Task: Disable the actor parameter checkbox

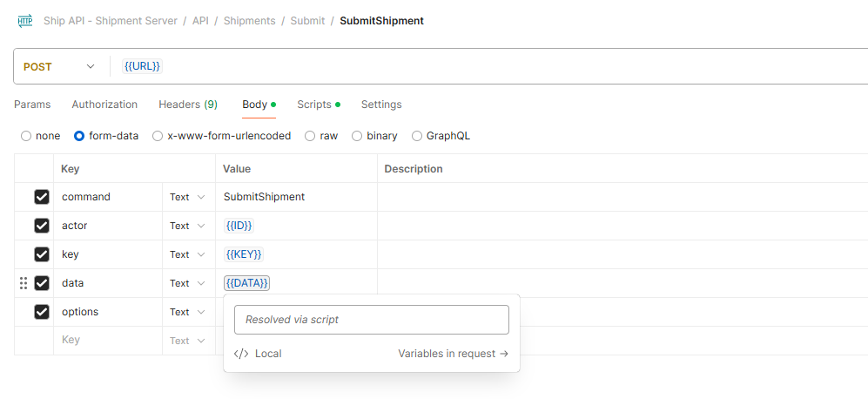Action: coord(42,226)
